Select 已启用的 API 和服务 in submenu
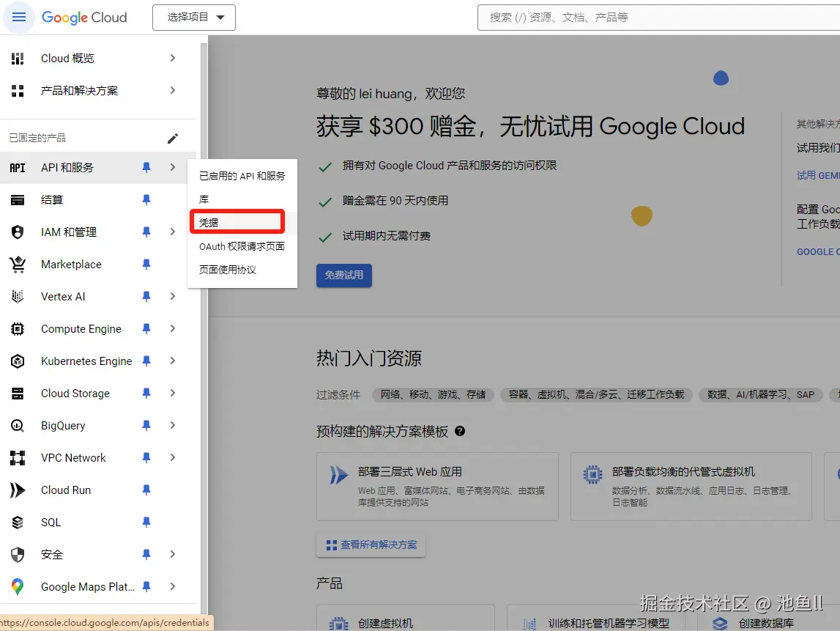The width and height of the screenshot is (840, 631). pos(242,176)
